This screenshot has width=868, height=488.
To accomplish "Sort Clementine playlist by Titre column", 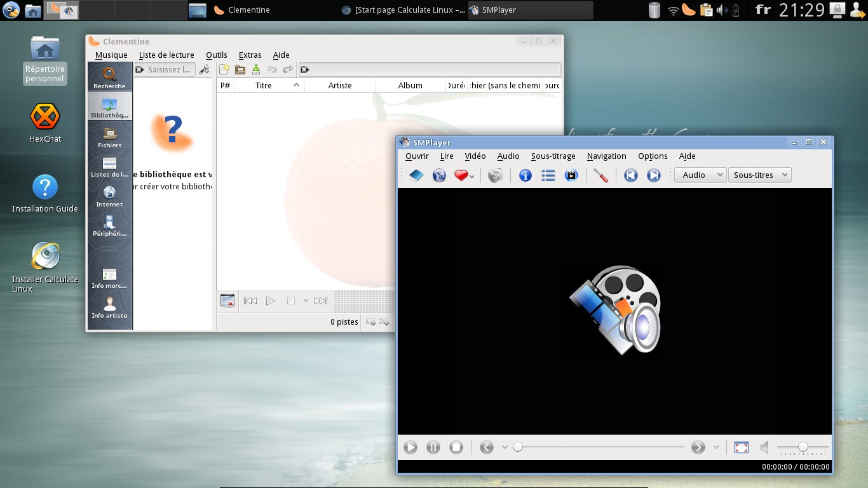I will coord(269,85).
